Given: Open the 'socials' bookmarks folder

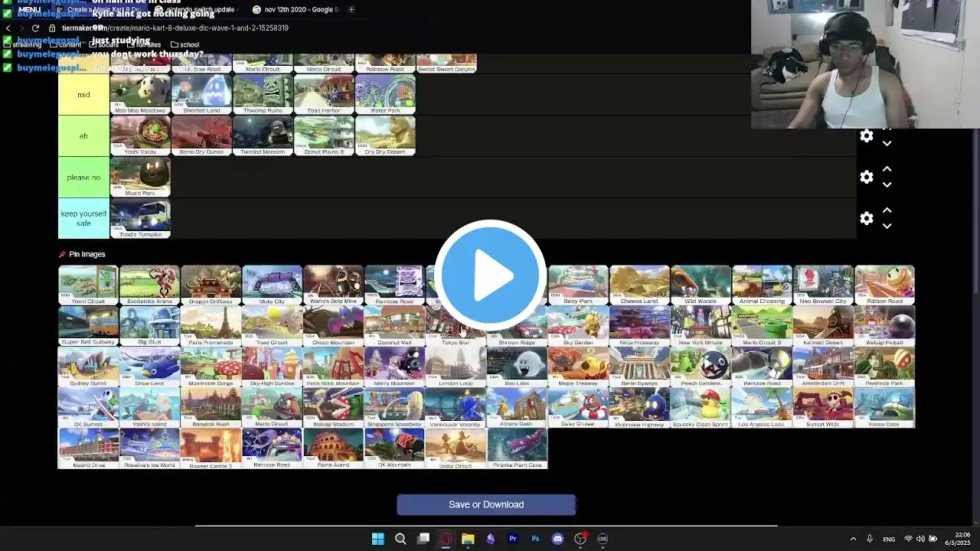Looking at the screenshot, I should [x=103, y=44].
